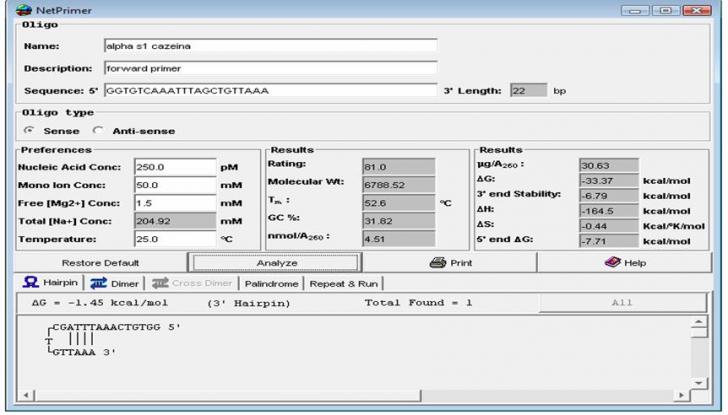728x415 pixels.
Task: Select the Anti-sense radio button
Action: coord(97,131)
